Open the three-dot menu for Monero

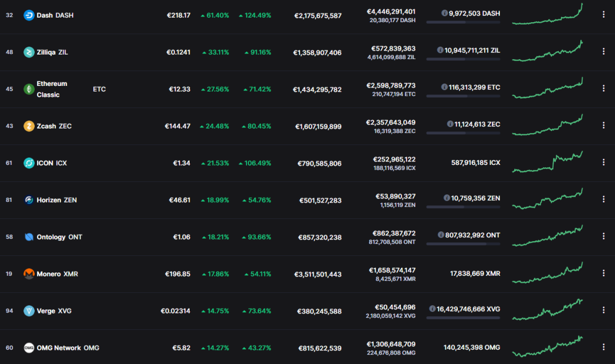pos(603,273)
